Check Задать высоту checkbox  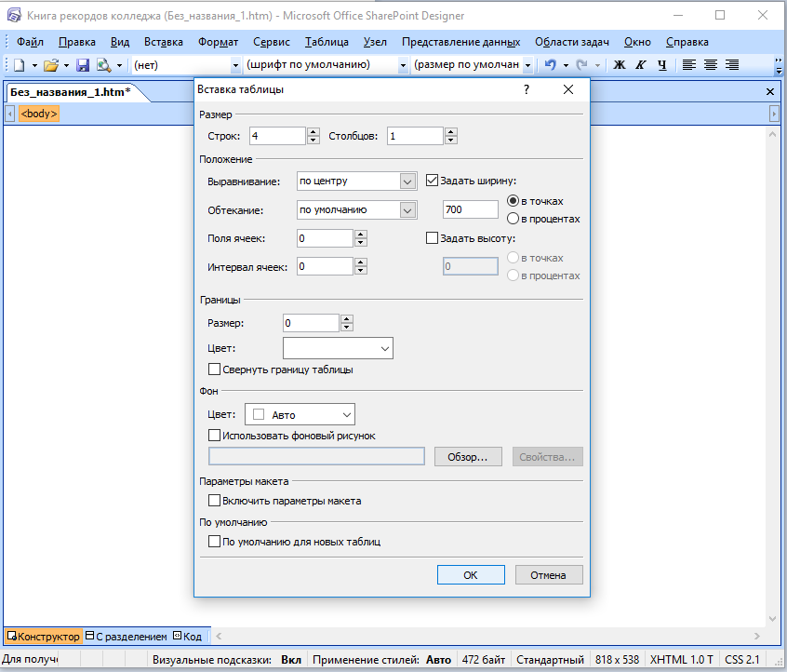coord(432,238)
